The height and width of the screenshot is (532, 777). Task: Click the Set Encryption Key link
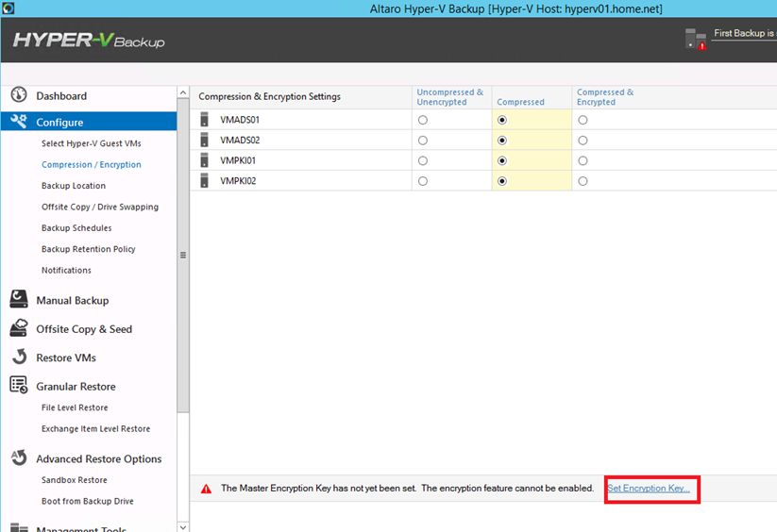coord(649,489)
